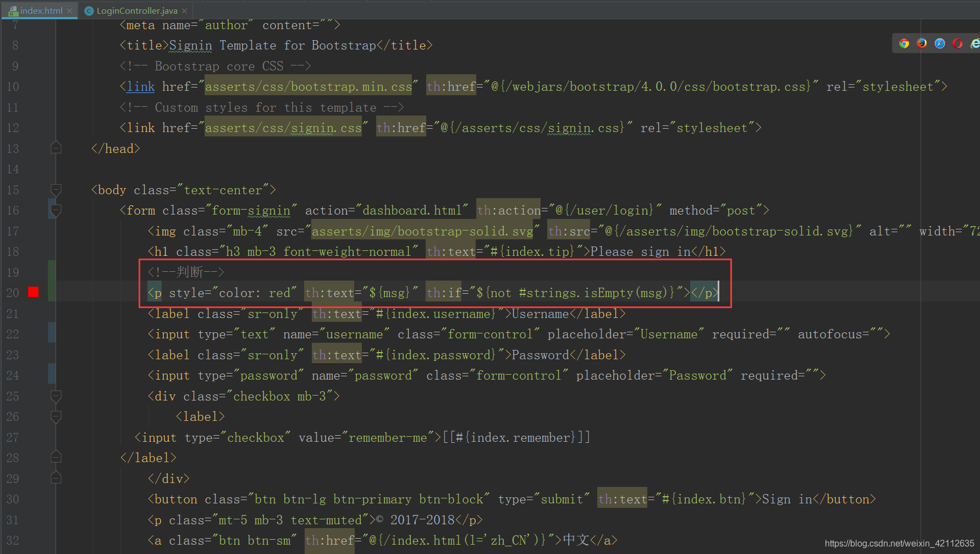Click the placeholder Username value
The image size is (980, 554).
coord(669,334)
